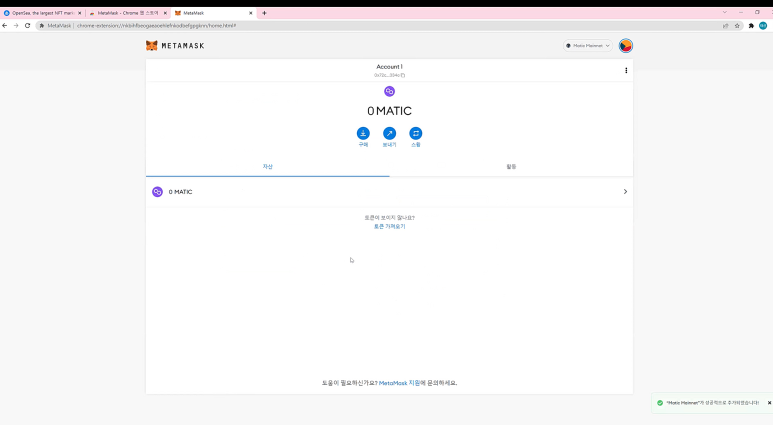The image size is (773, 425).
Task: Click the share page icon in address bar
Action: pyautogui.click(x=726, y=26)
